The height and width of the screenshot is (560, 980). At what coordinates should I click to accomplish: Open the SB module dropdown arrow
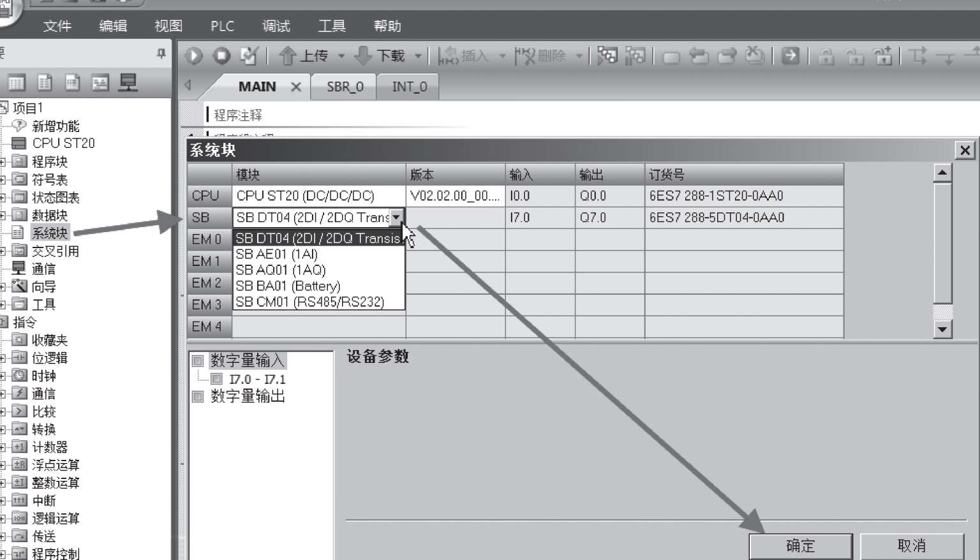click(x=396, y=217)
